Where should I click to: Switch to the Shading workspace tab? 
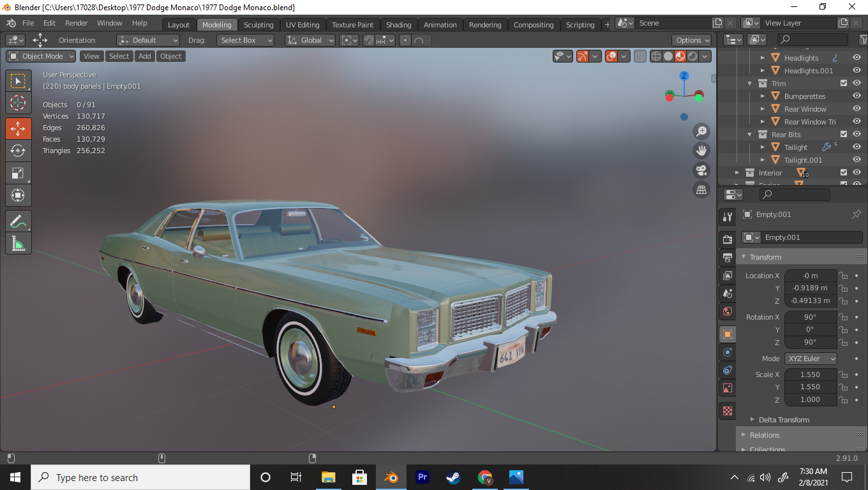pos(399,25)
